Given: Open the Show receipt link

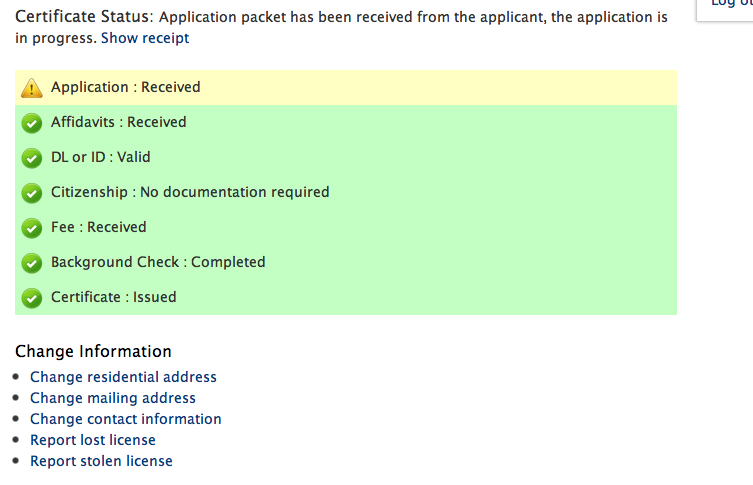Looking at the screenshot, I should tap(145, 38).
